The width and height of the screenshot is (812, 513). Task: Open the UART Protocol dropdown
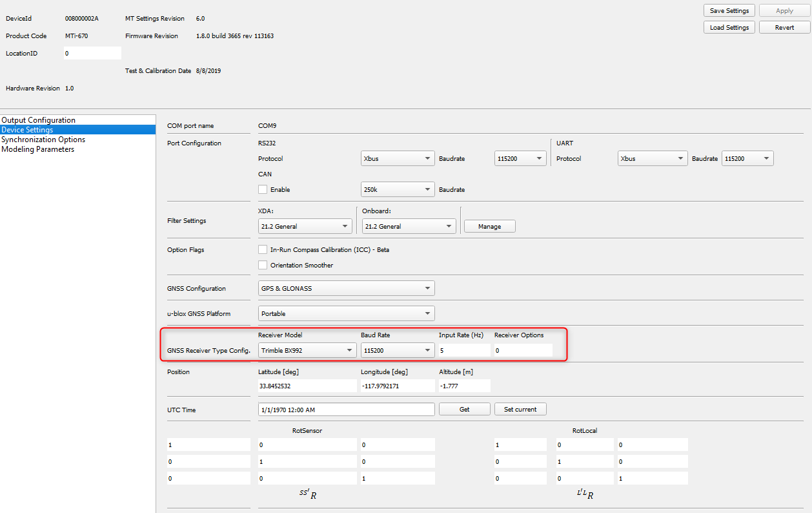point(651,158)
